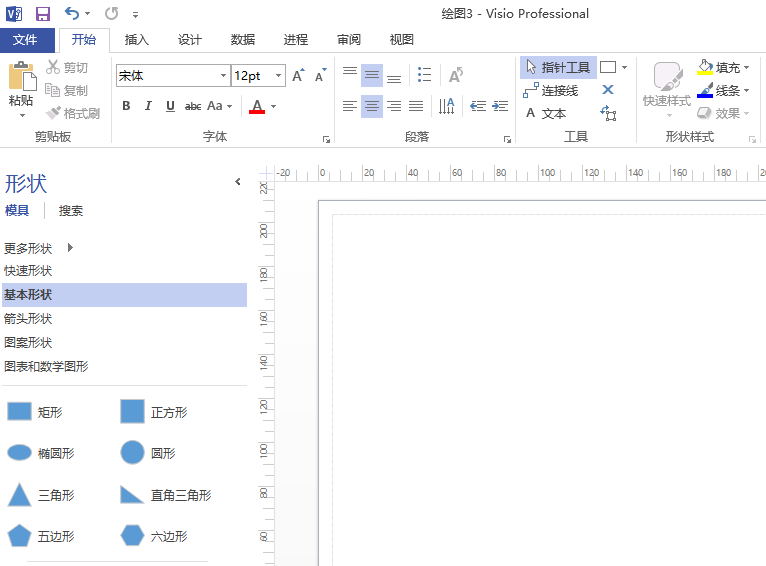Click the rectangle drawing tool icon
The width and height of the screenshot is (766, 566).
coord(608,67)
